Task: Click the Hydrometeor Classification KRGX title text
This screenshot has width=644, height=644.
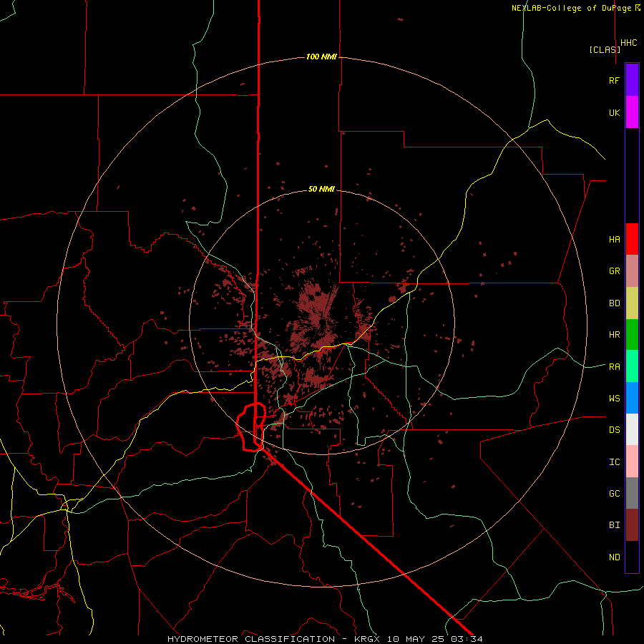Action: pyautogui.click(x=325, y=639)
